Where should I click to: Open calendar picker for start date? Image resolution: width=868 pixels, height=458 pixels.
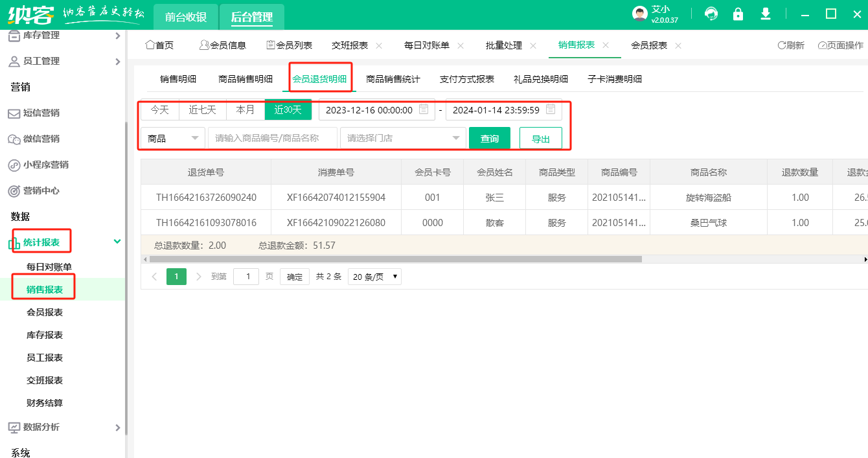(424, 109)
